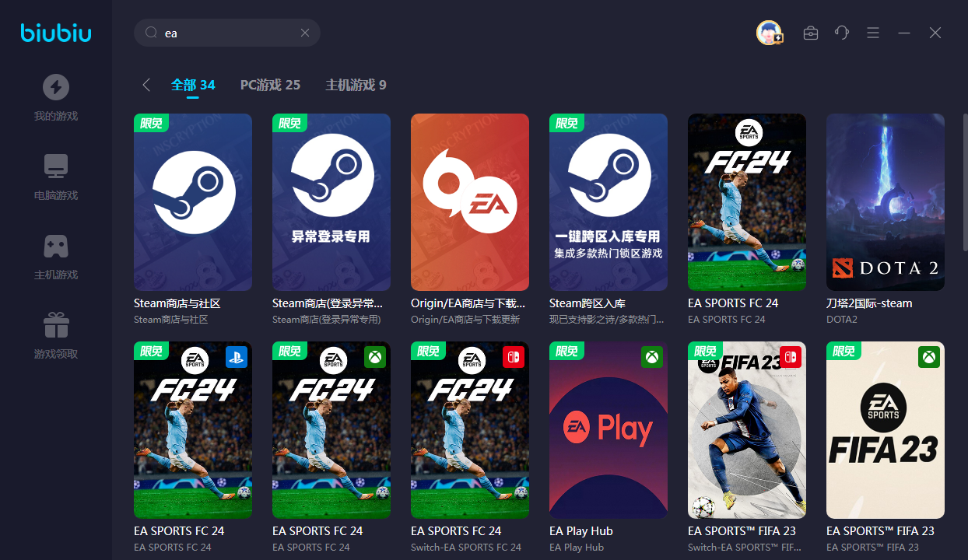Screen dimensions: 968x560
Task: Open the gift box game rewards icon
Action: point(55,325)
